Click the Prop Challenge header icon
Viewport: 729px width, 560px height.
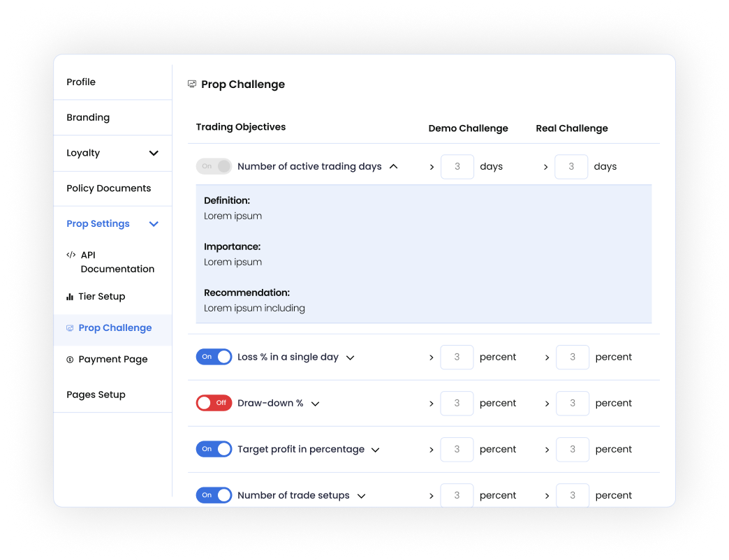191,83
